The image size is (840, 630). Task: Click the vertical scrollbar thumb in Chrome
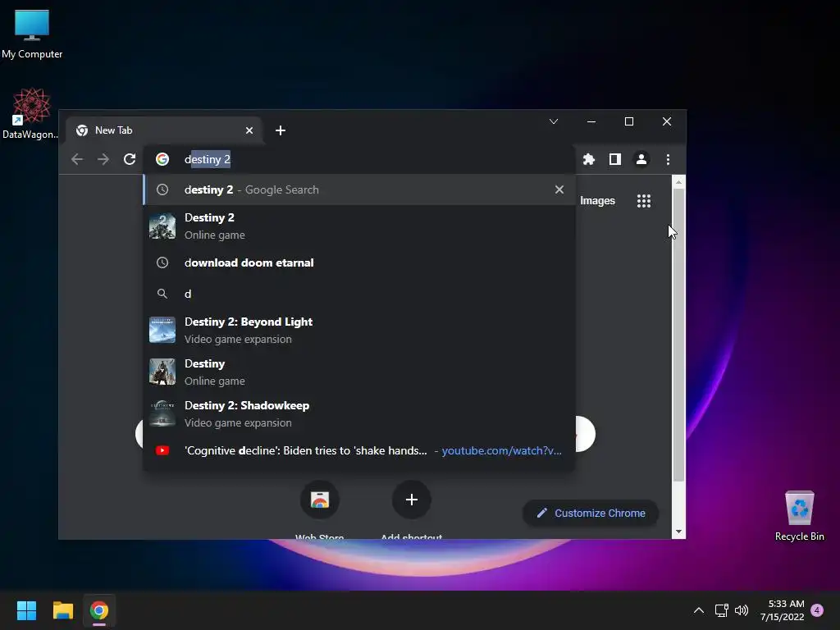678,335
